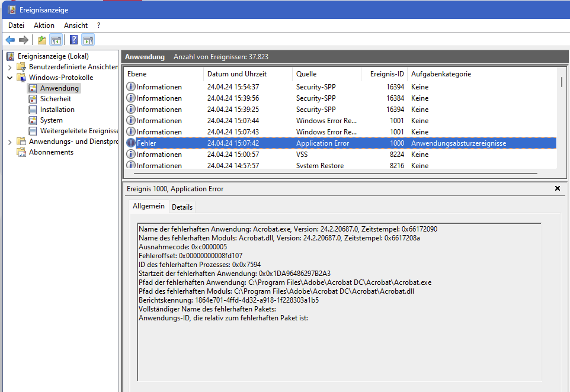The width and height of the screenshot is (570, 392).
Task: Open the Ansicht menu
Action: [x=76, y=25]
